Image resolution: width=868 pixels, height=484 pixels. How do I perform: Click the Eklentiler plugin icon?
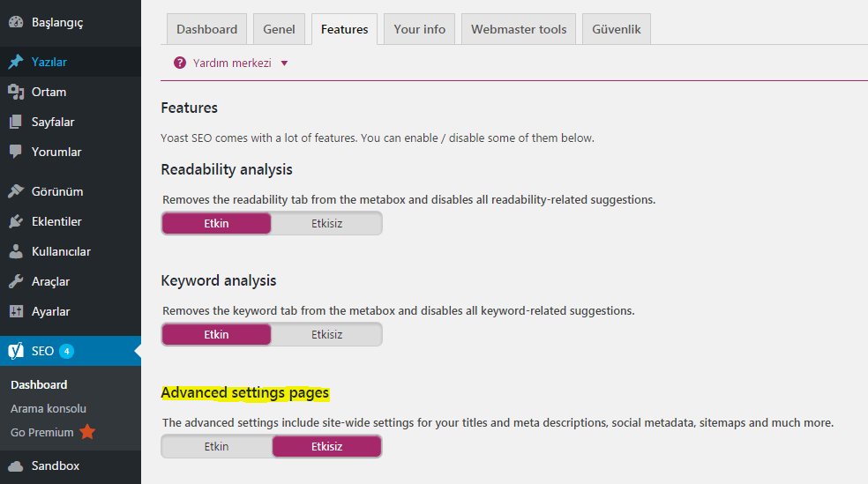pyautogui.click(x=16, y=221)
